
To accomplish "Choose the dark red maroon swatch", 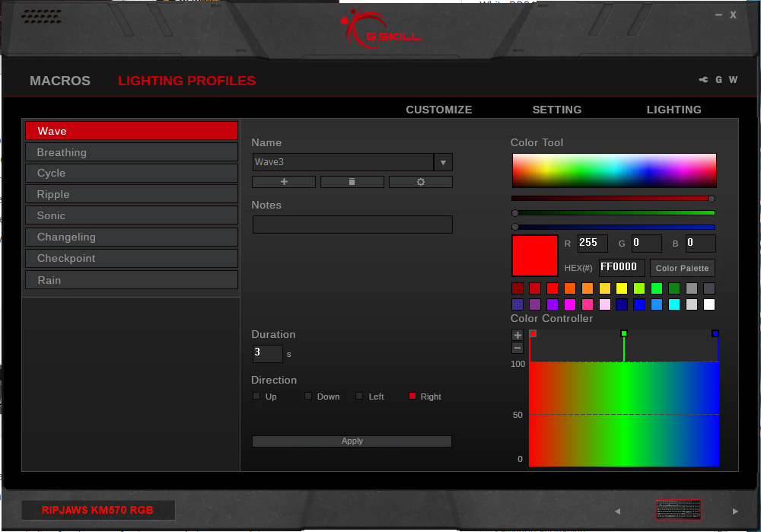I will 517,288.
